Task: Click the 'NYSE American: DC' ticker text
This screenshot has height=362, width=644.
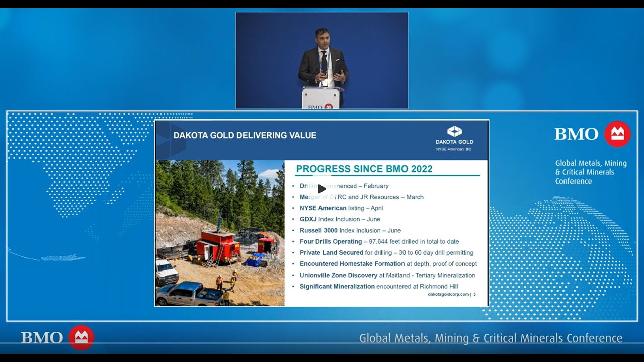Action: (454, 149)
